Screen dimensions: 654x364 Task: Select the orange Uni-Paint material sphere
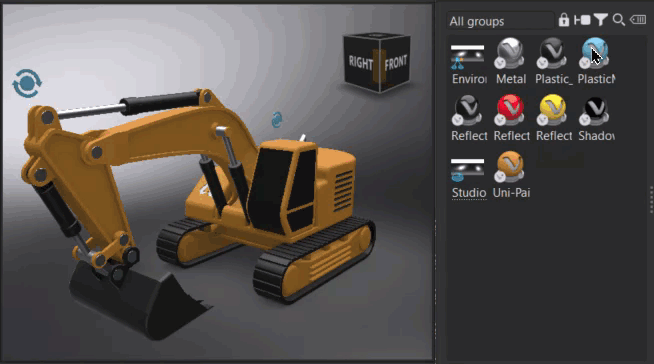pos(510,166)
